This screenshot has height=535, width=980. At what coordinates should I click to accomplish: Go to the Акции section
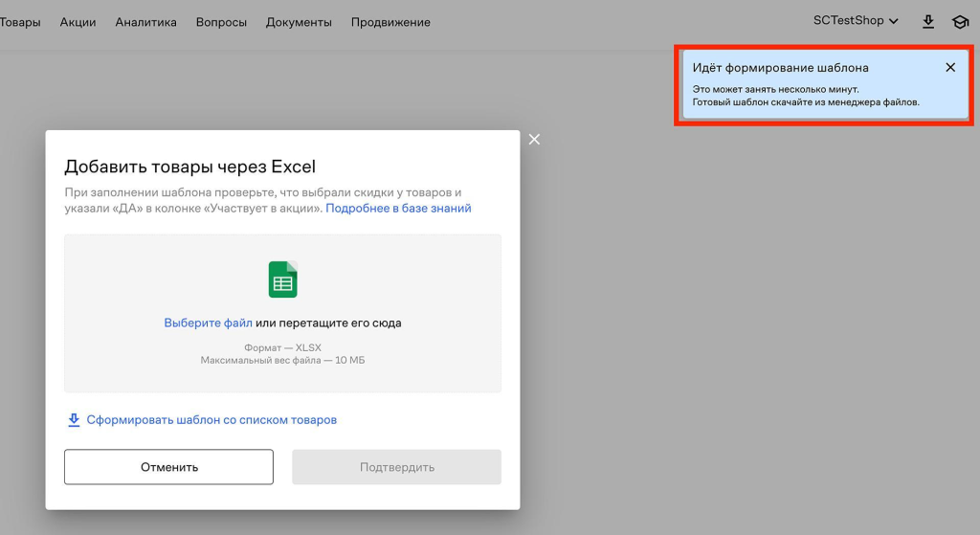(78, 22)
